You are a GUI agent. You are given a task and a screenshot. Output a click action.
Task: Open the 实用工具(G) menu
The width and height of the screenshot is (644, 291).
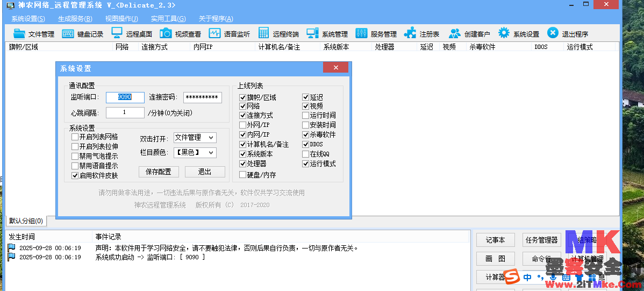[168, 19]
